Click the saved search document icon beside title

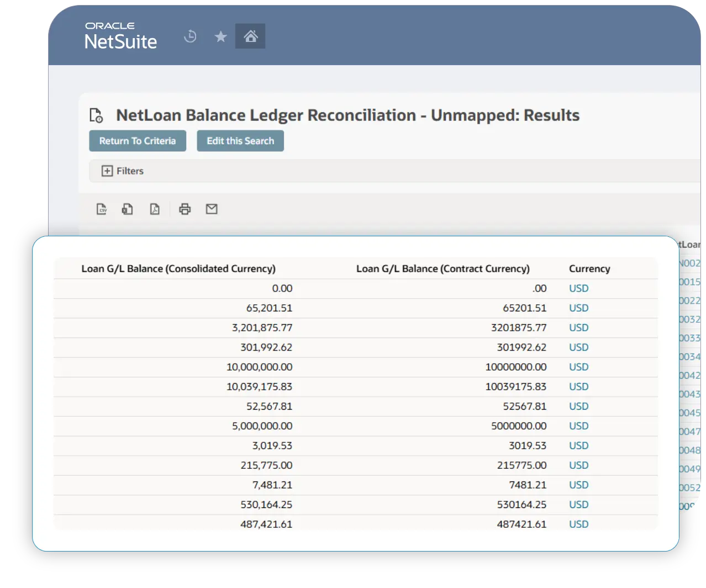[x=96, y=115]
